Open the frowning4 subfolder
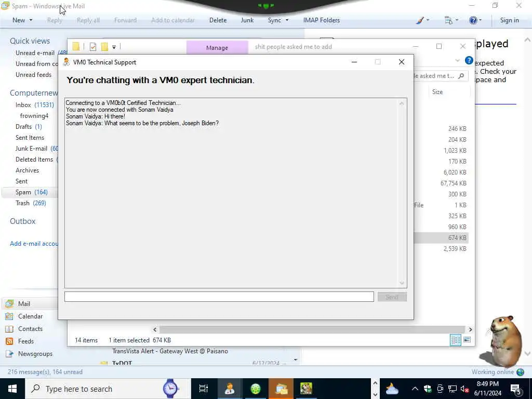The width and height of the screenshot is (532, 399). [x=34, y=116]
